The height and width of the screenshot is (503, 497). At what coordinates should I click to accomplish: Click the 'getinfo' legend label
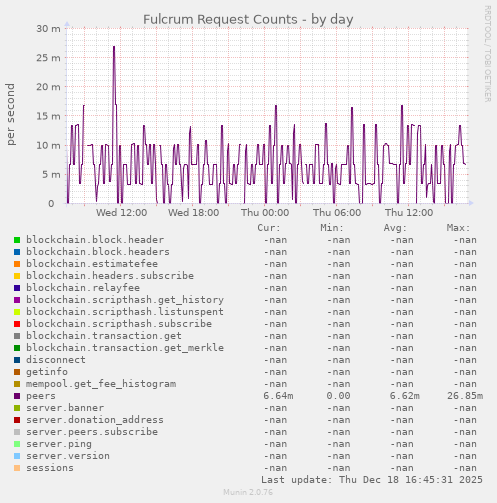tap(47, 372)
